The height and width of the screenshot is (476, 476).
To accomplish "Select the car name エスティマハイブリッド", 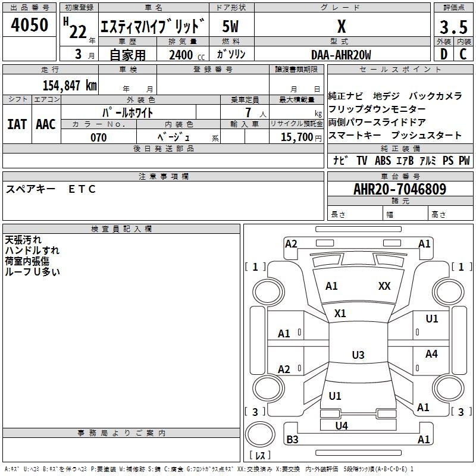I will coord(153,26).
